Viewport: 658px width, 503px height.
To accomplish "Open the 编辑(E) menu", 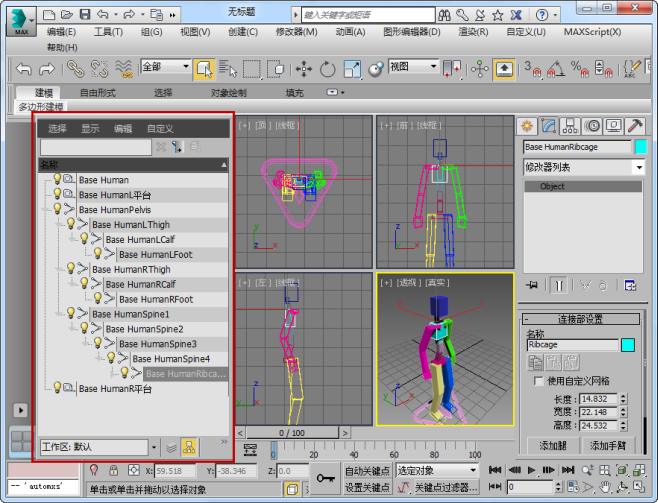I will (x=61, y=32).
